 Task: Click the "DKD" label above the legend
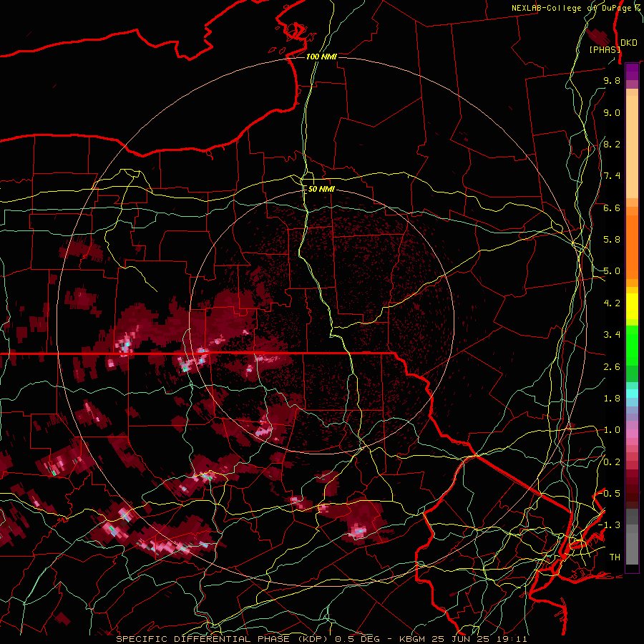click(x=629, y=42)
